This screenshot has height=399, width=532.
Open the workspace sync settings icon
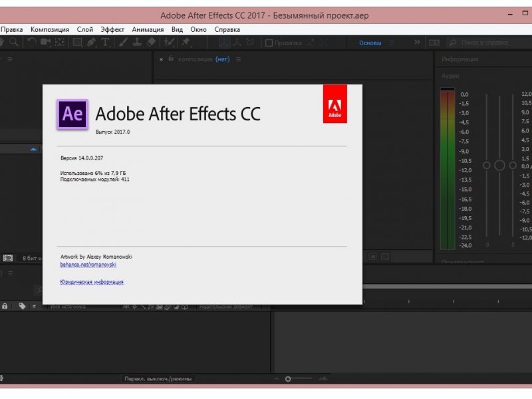[x=434, y=43]
